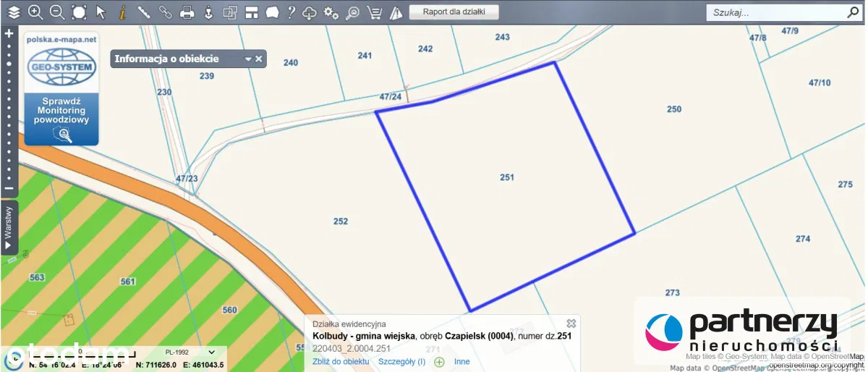Collapse the Informacja o obiekcie panel arrow
Screen dimensions: 868x372
click(248, 59)
